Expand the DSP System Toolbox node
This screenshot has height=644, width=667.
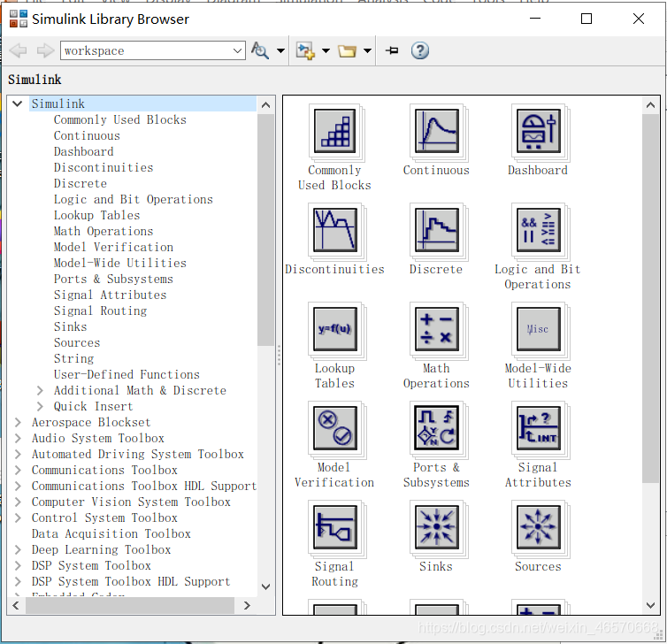coord(18,566)
